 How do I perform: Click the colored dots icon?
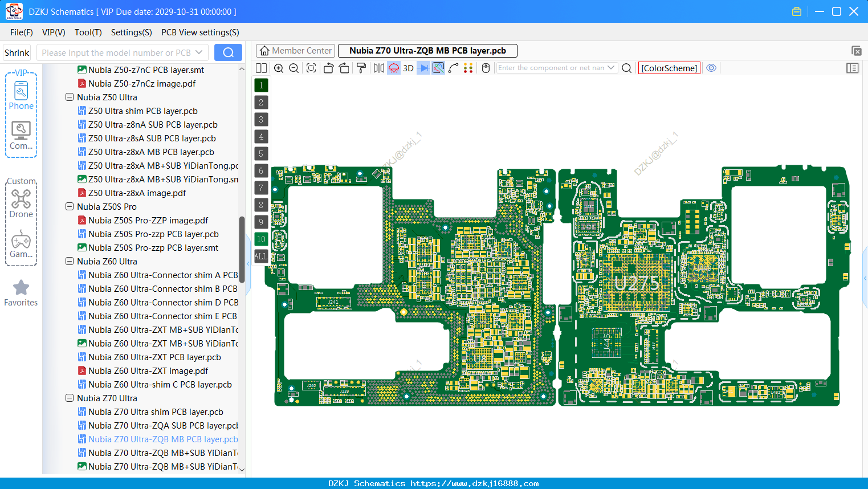click(x=468, y=68)
